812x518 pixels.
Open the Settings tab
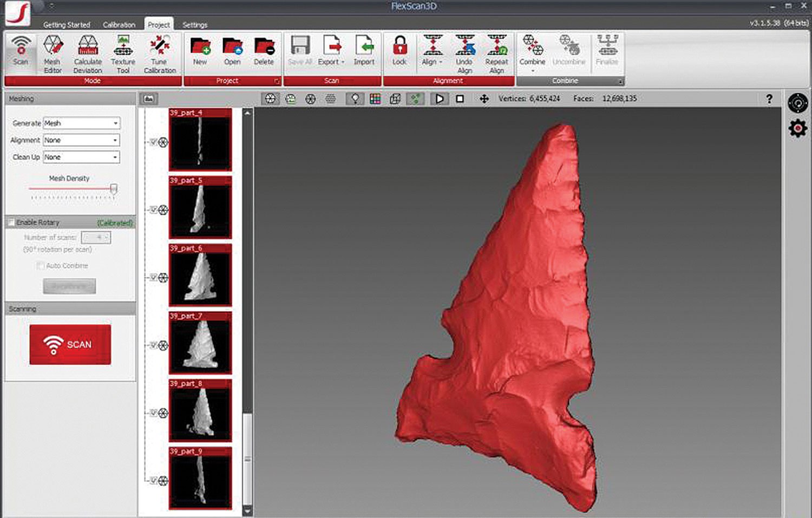pos(195,25)
